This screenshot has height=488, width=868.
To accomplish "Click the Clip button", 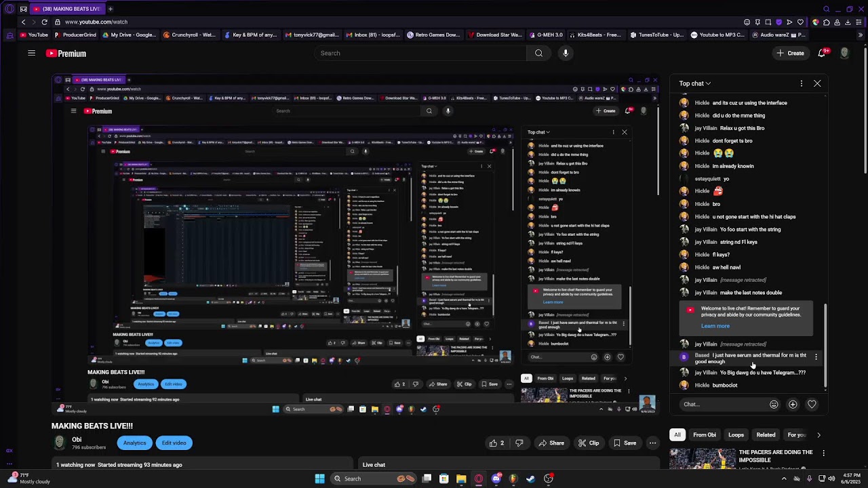I will (x=589, y=443).
